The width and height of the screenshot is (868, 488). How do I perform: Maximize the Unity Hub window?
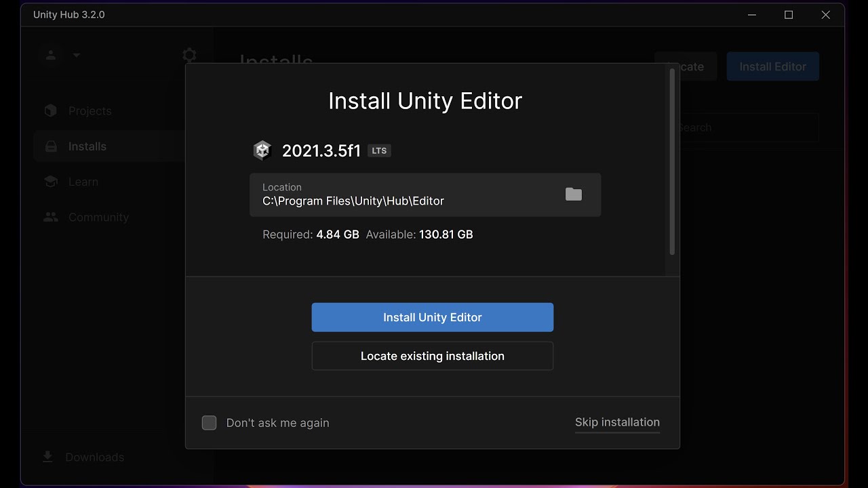coord(789,15)
